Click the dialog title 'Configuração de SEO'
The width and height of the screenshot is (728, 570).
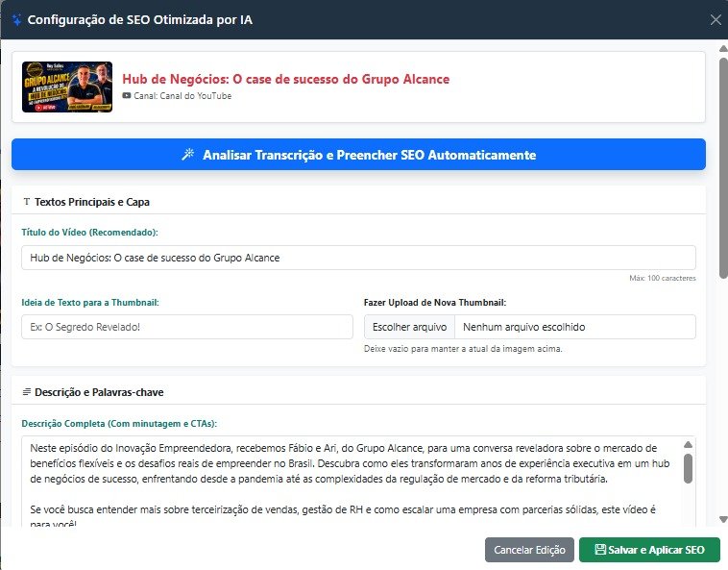[x=140, y=20]
